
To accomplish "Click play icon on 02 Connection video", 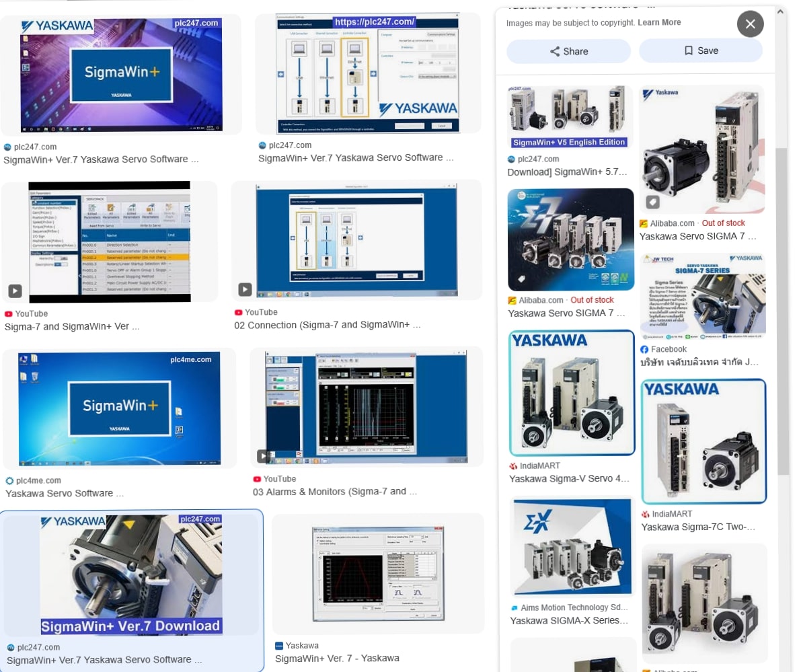I will (x=245, y=289).
